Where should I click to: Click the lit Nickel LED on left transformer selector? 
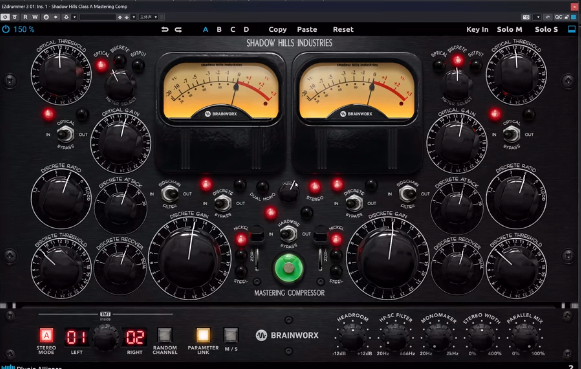241,239
